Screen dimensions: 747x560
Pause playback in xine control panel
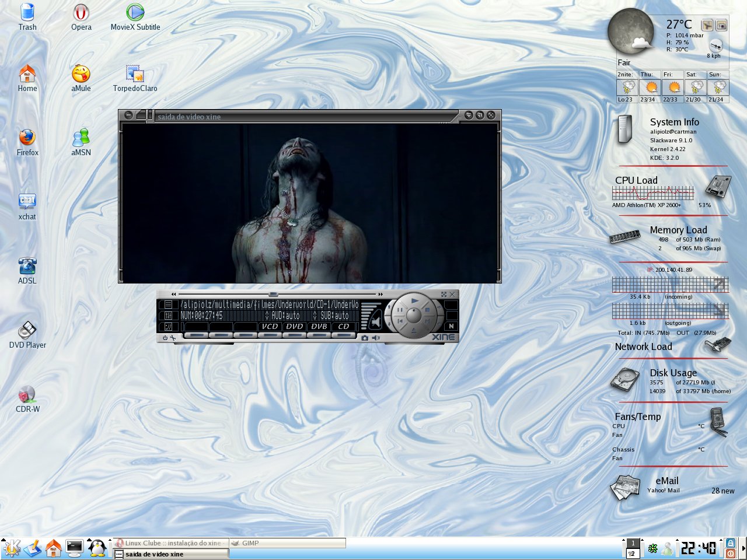(400, 310)
